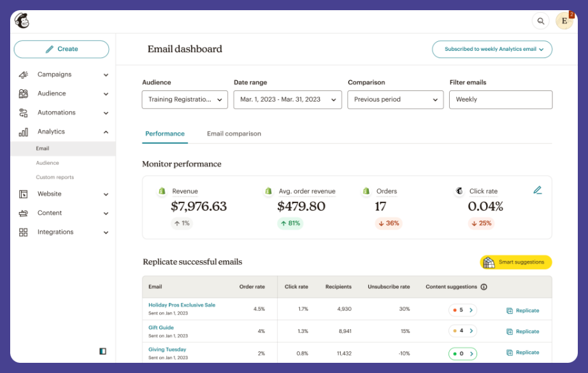The width and height of the screenshot is (588, 373).
Task: Collapse the sidebar using bottom panel icon
Action: 103,351
